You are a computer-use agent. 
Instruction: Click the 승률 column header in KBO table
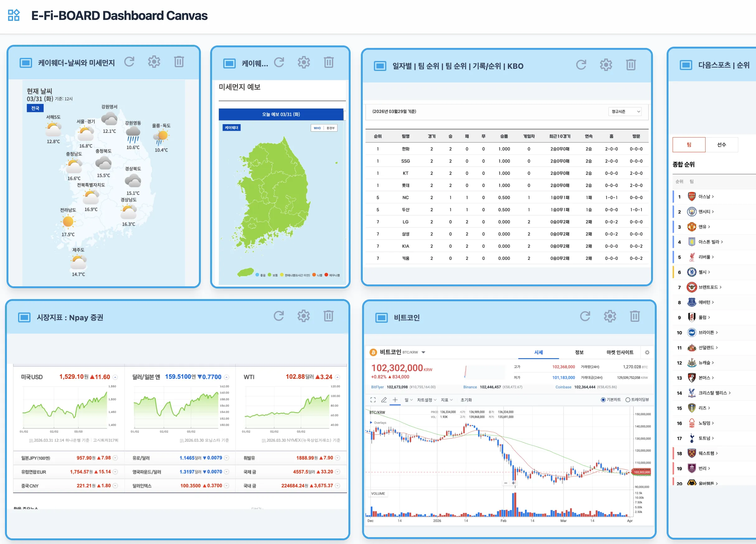pos(504,136)
